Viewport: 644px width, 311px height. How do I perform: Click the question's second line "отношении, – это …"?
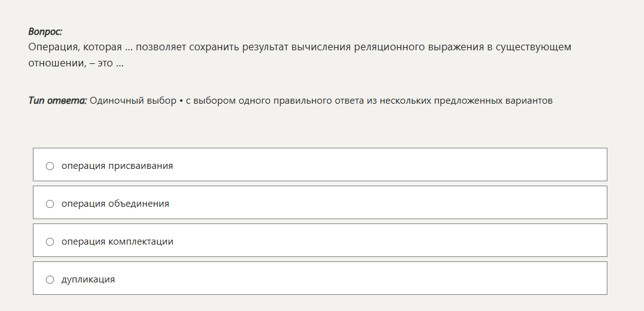[75, 63]
